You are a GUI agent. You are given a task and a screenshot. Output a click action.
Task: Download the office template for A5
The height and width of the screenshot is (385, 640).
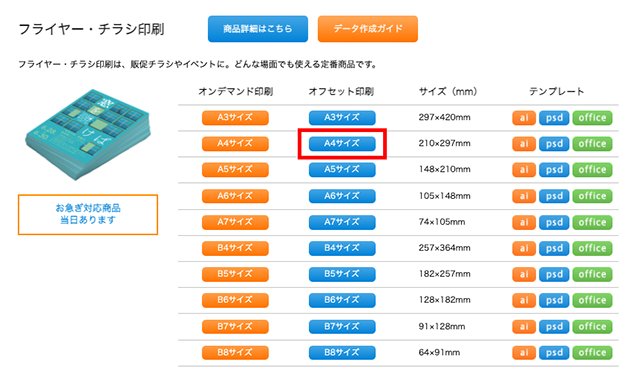tap(592, 170)
